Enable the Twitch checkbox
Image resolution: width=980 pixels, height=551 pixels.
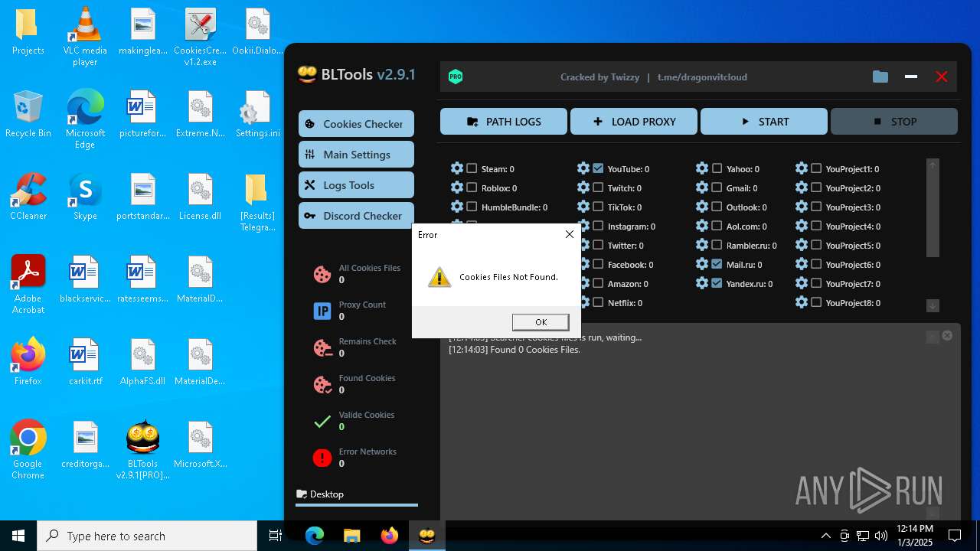click(x=598, y=187)
